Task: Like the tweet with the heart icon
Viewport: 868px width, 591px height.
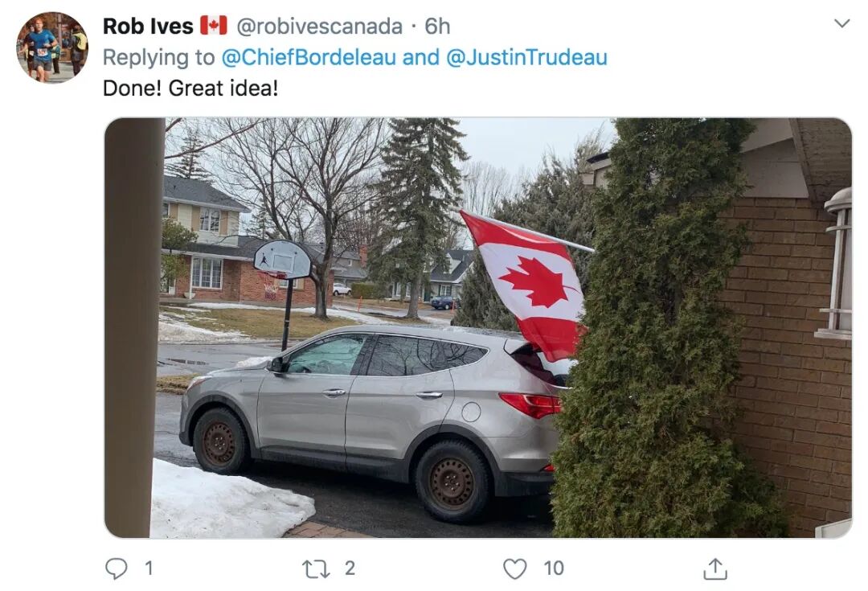Action: click(x=515, y=568)
